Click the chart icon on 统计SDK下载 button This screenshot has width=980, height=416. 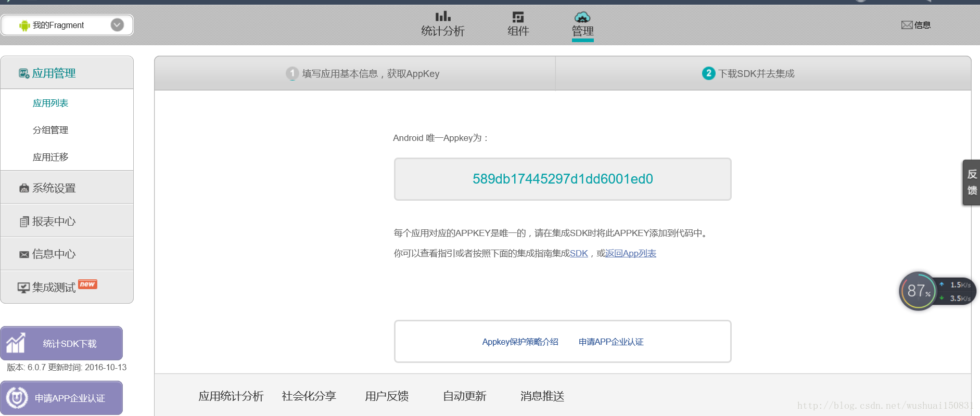[16, 343]
